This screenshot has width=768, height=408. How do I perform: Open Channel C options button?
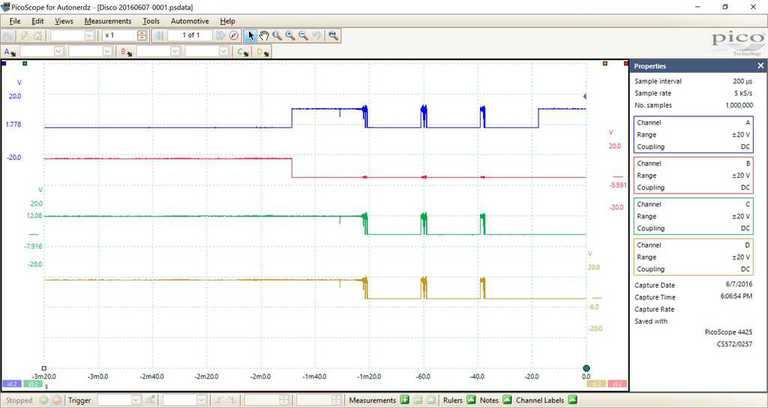pos(243,51)
